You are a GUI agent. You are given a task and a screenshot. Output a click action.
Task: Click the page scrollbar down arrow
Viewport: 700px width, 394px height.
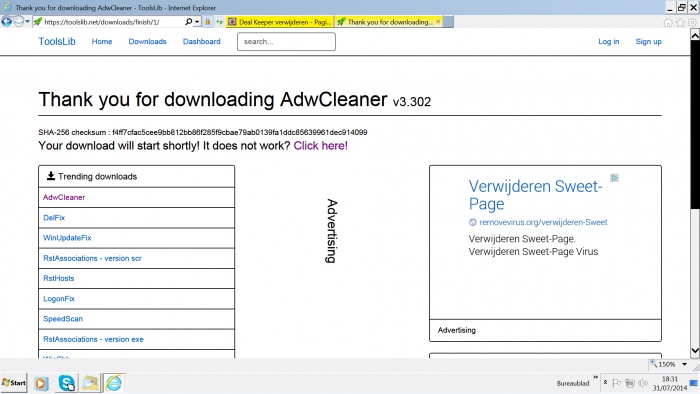pos(695,351)
